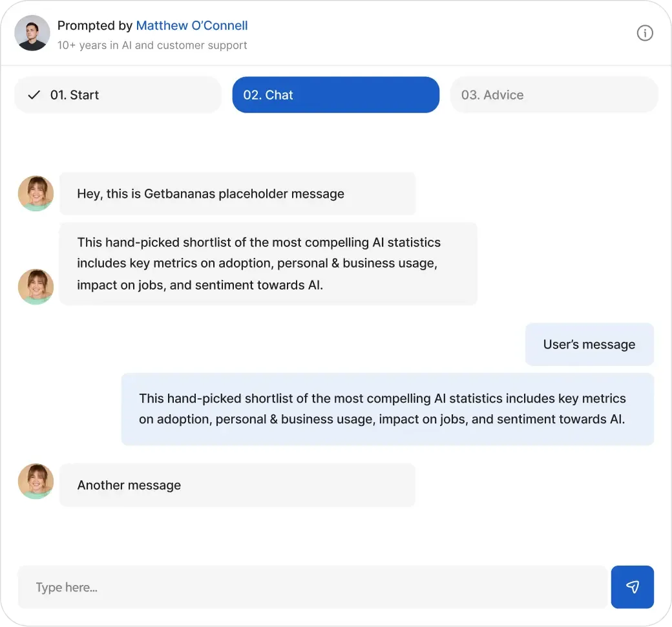Click avatar beside the AI statistics message

coord(36,287)
